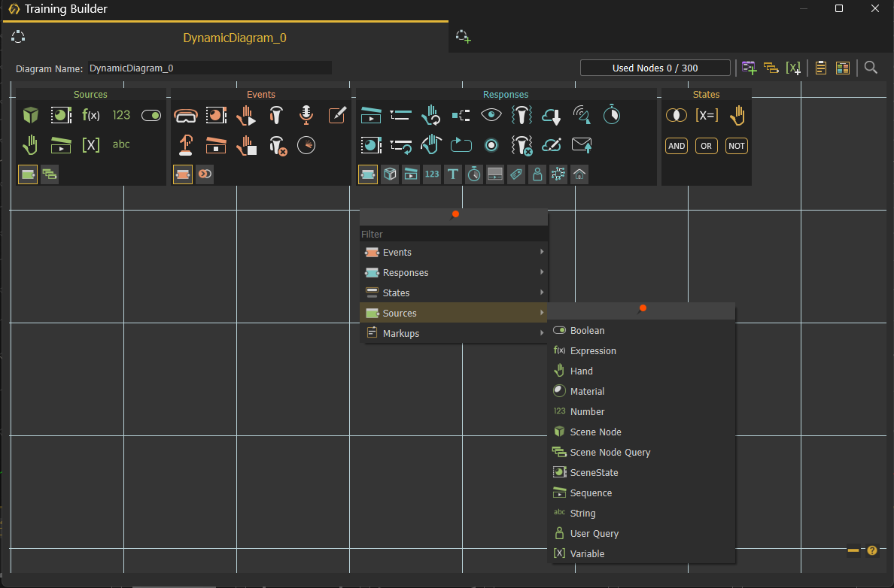Click the Filter text field
Screen dimensions: 894x588
coord(454,234)
